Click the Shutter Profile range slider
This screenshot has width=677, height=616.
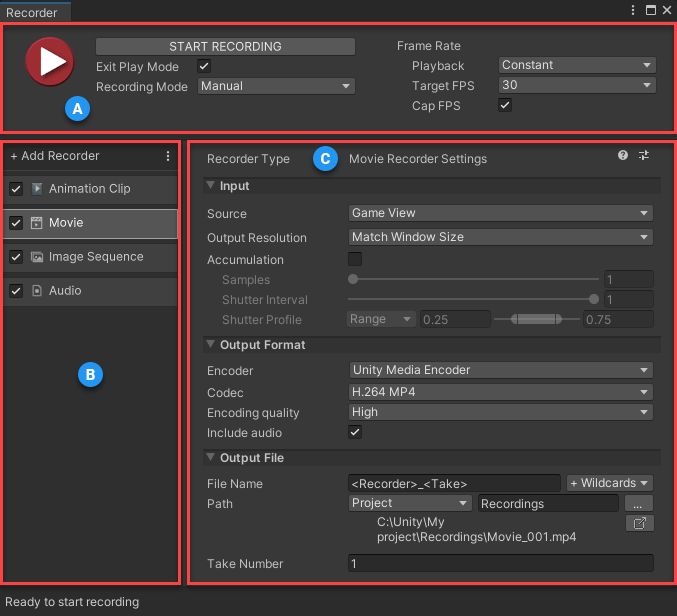[536, 319]
